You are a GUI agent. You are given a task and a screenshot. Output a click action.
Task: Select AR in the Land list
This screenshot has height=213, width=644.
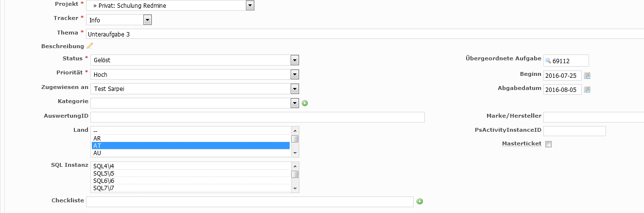tap(191, 138)
